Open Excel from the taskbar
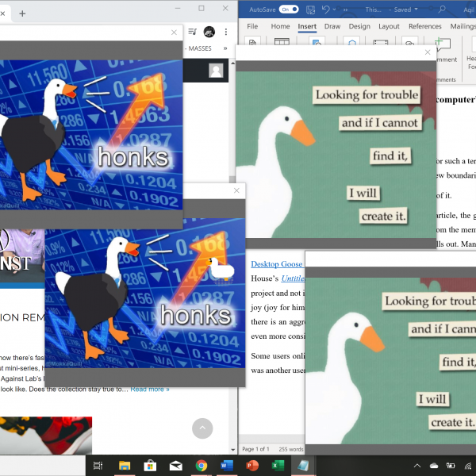Screen dimensions: 476x476 278,465
